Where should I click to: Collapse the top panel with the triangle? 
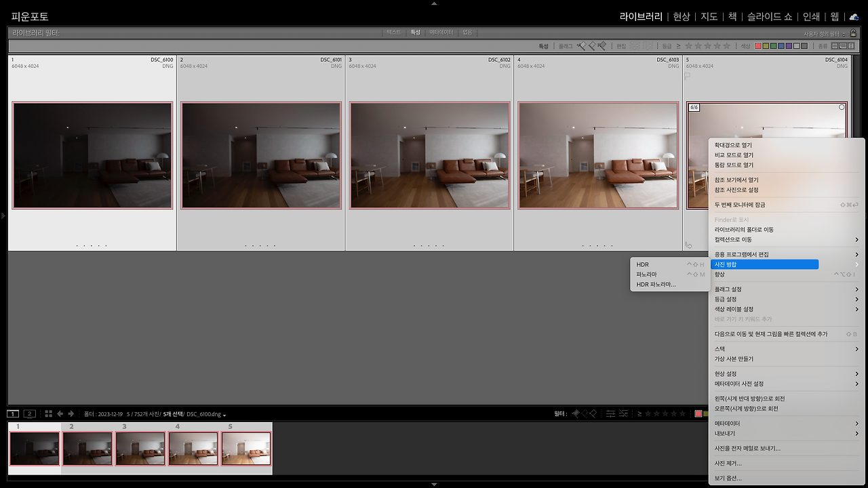point(434,3)
